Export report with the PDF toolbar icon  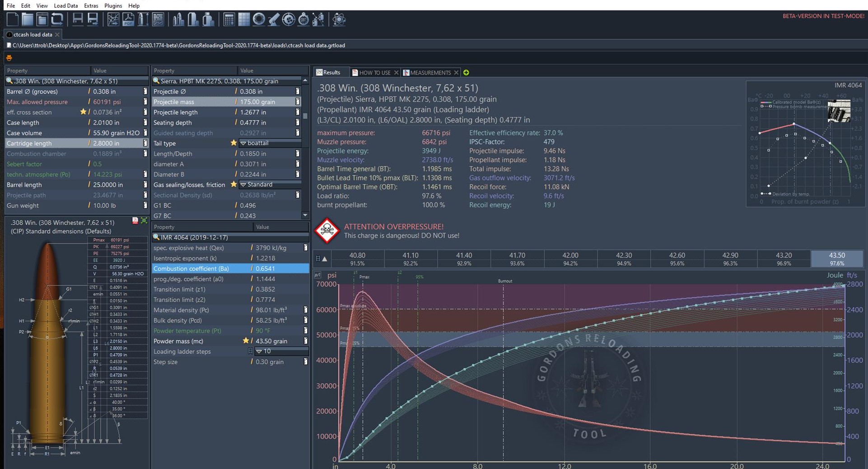(128, 19)
